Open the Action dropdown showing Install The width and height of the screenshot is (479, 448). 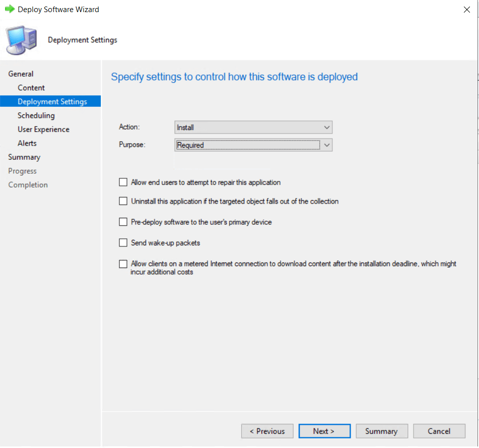[x=253, y=127]
